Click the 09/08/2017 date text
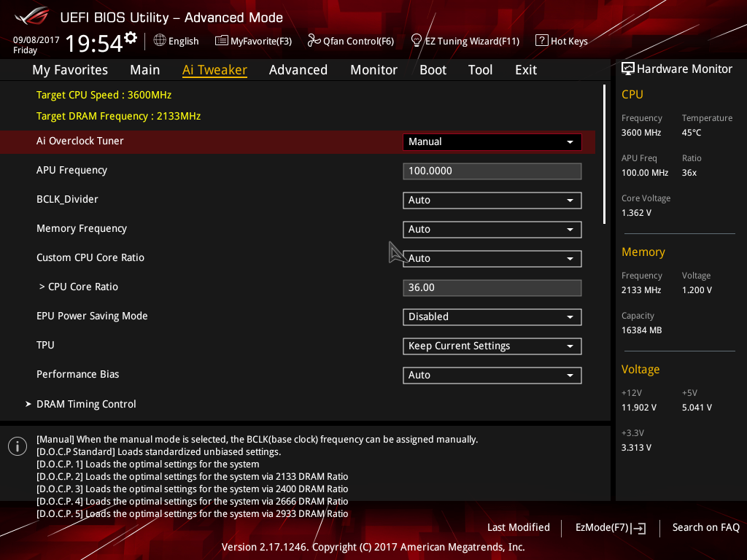Screen dimensions: 747x560 pyautogui.click(x=36, y=40)
